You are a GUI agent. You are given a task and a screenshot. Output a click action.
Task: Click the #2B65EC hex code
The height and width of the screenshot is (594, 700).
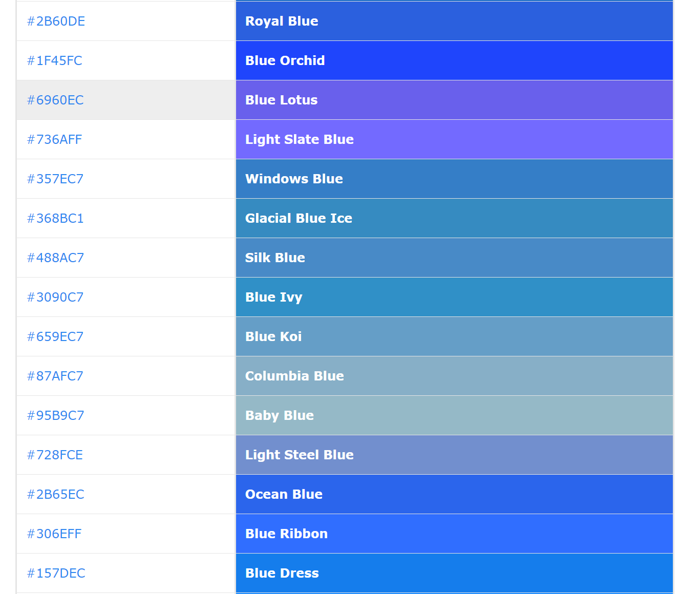pos(55,494)
